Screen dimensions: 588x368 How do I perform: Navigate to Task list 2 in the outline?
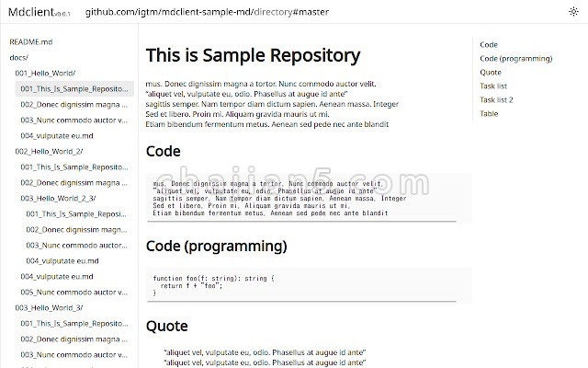(496, 99)
